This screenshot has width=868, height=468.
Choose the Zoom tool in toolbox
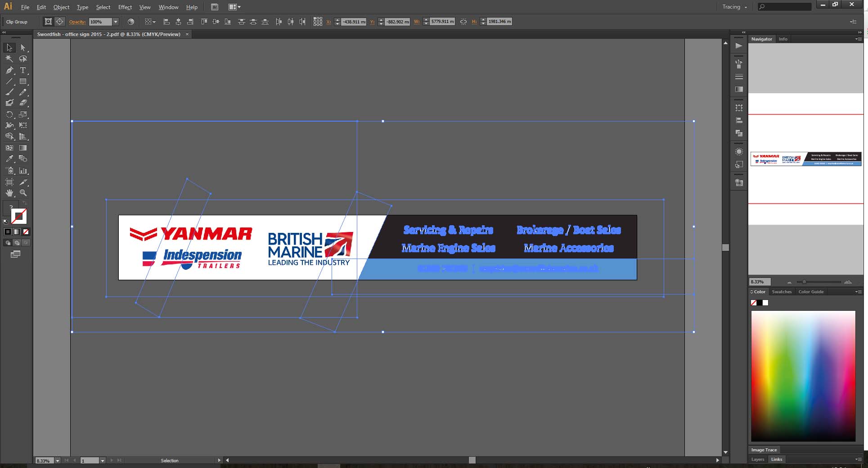23,193
